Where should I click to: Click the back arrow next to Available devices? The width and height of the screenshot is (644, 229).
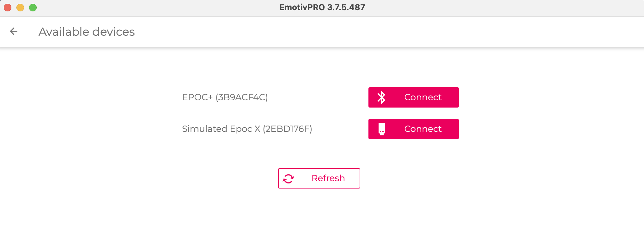tap(14, 32)
